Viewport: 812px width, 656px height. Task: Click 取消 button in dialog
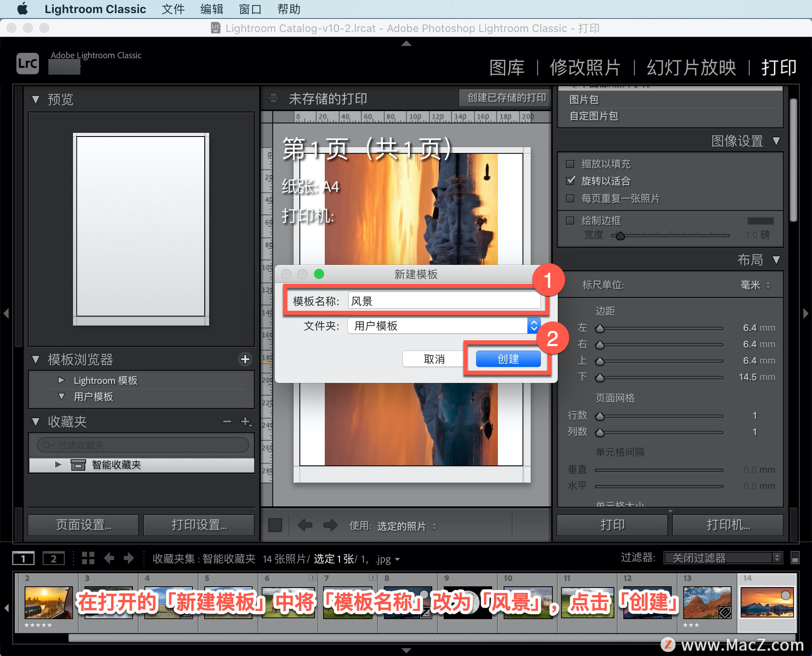(434, 359)
